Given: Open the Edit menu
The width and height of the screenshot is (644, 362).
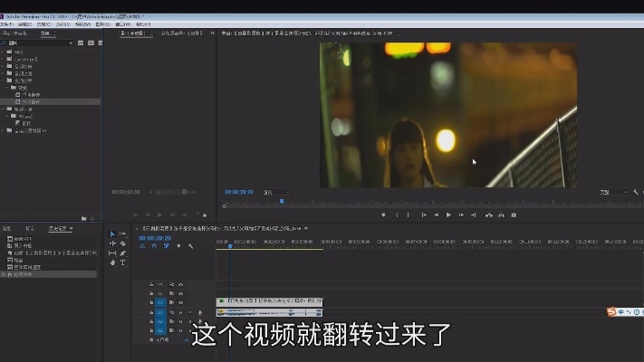Looking at the screenshot, I should tap(25, 24).
